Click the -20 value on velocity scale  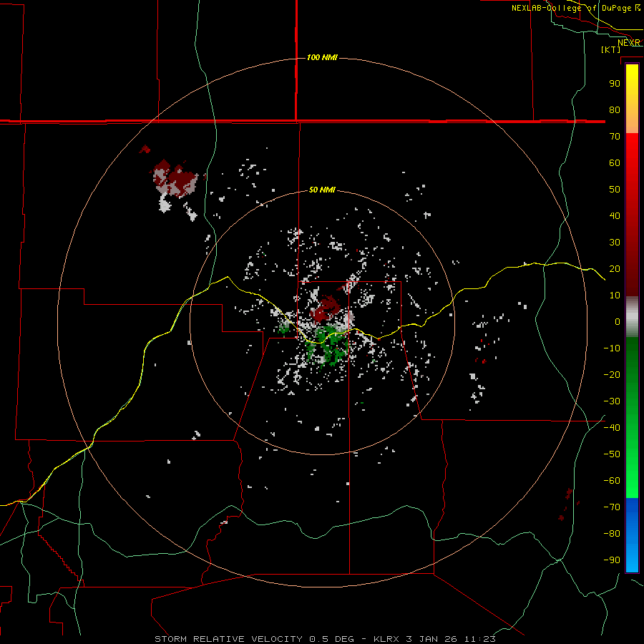(x=612, y=374)
